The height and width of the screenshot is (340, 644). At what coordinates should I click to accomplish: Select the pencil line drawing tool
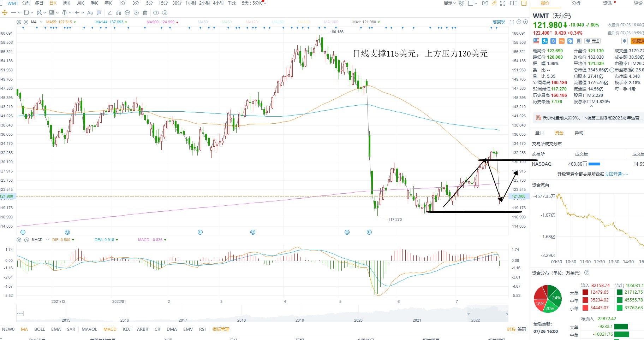[109, 13]
